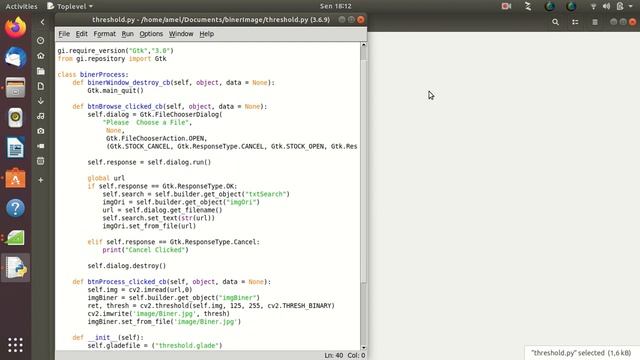Open the Edit menu in IDLE
Viewport: 640px width, 360px height.
[82, 34]
